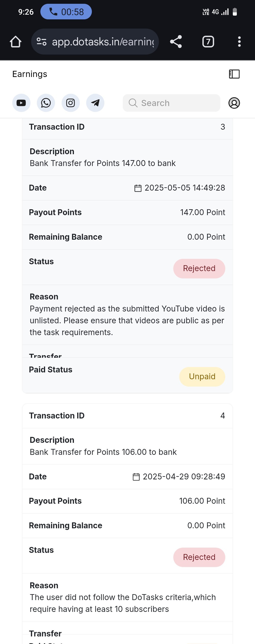The image size is (255, 644).
Task: Open the browser tab switcher
Action: point(208,42)
